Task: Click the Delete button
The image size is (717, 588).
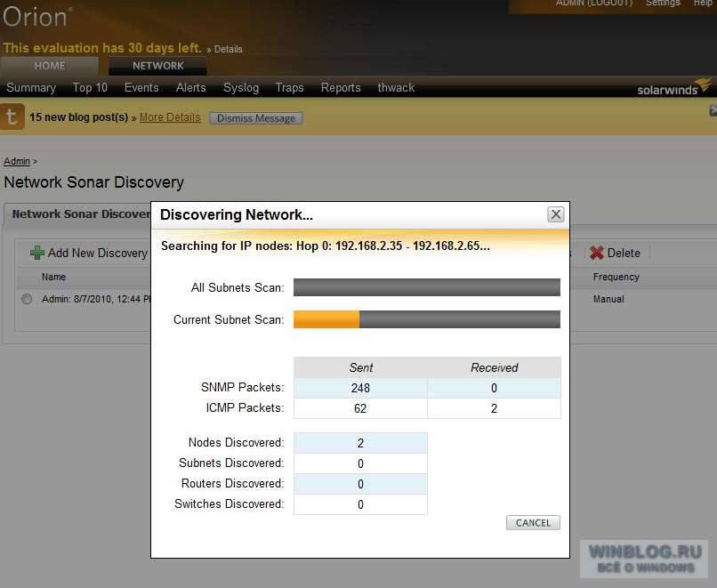Action: (615, 253)
